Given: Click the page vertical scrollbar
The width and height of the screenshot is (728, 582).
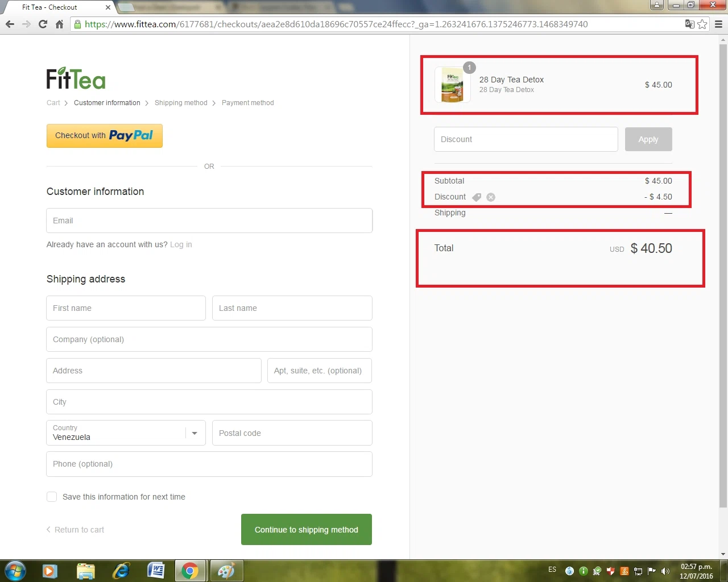Looking at the screenshot, I should [723, 276].
